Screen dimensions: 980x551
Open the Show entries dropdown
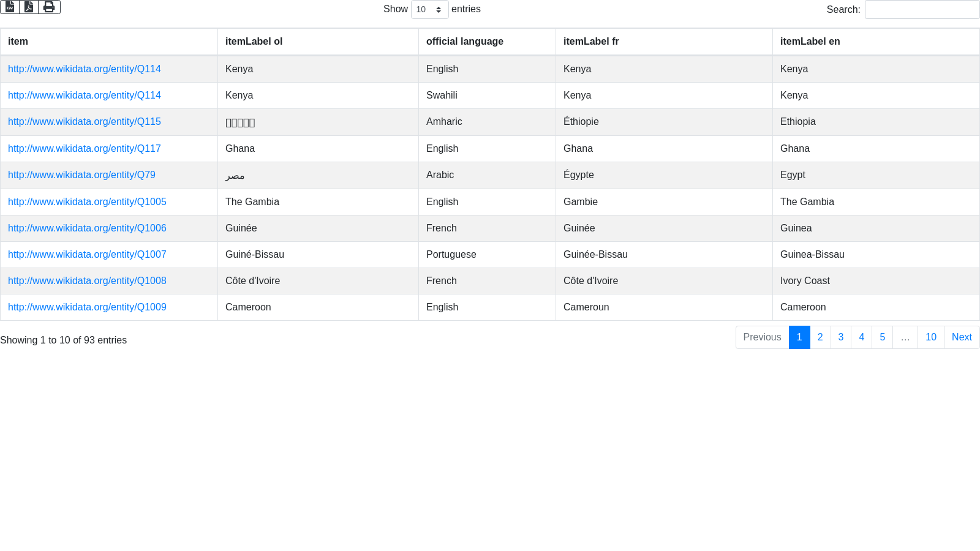pos(429,10)
